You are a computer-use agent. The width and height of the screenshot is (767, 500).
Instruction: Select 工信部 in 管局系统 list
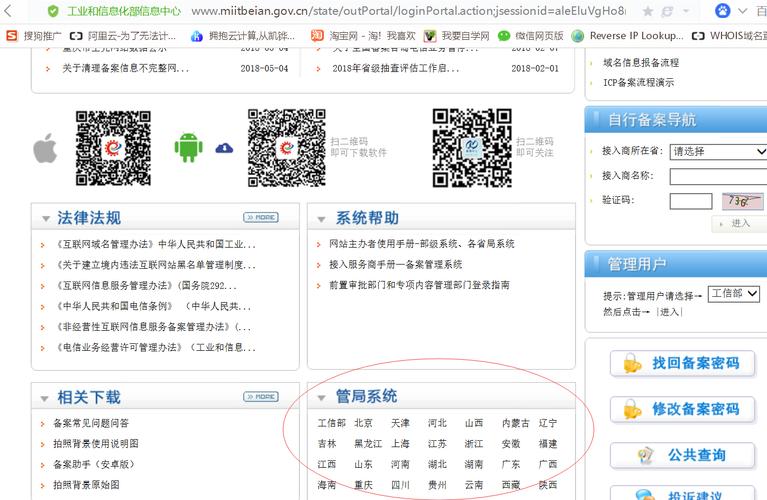(332, 423)
